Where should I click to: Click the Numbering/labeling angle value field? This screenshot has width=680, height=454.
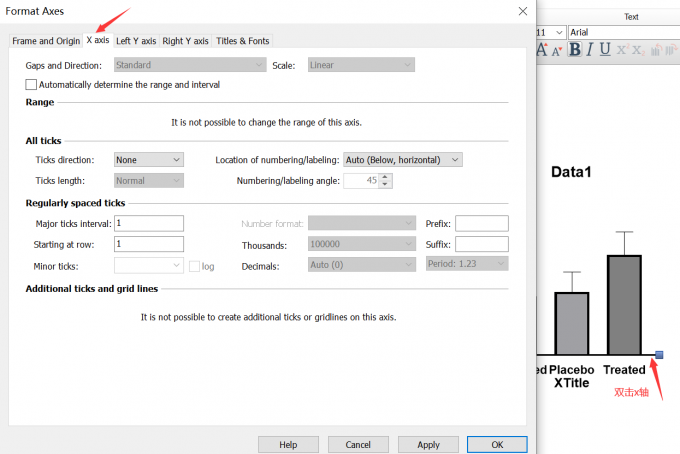pyautogui.click(x=361, y=180)
